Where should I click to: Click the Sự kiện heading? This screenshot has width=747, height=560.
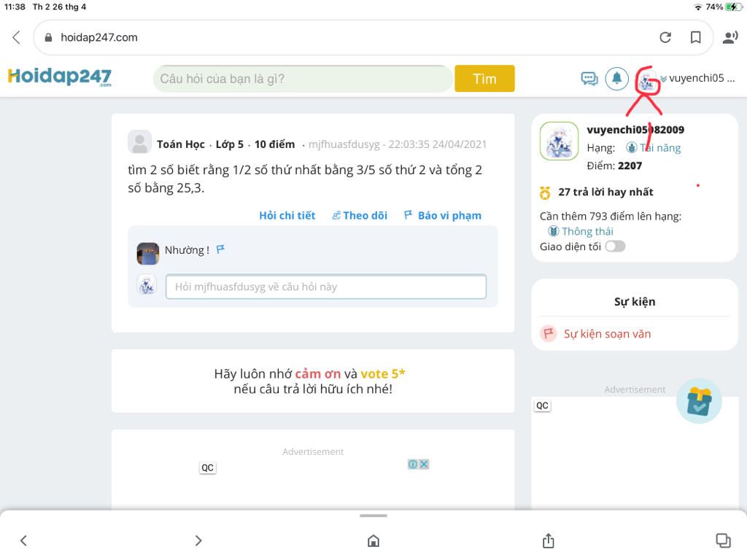635,302
